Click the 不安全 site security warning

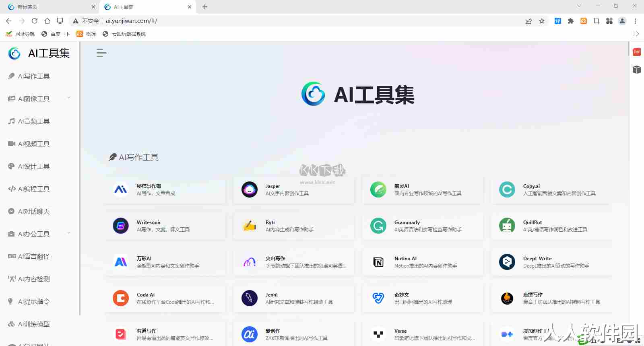coord(86,21)
